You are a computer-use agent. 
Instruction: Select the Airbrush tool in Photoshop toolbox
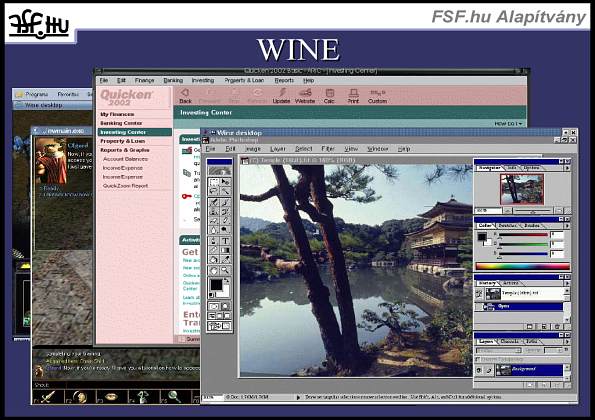point(213,203)
